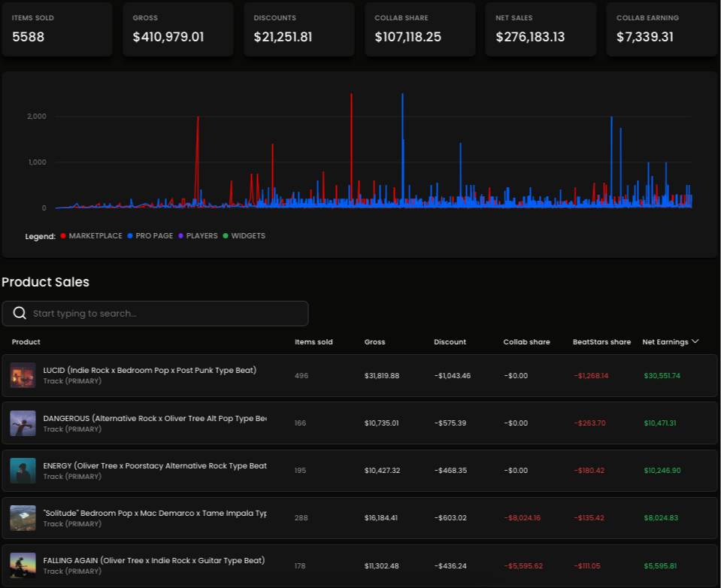Open the ENERGY track cover thumbnail
The width and height of the screenshot is (721, 588).
coord(23,471)
